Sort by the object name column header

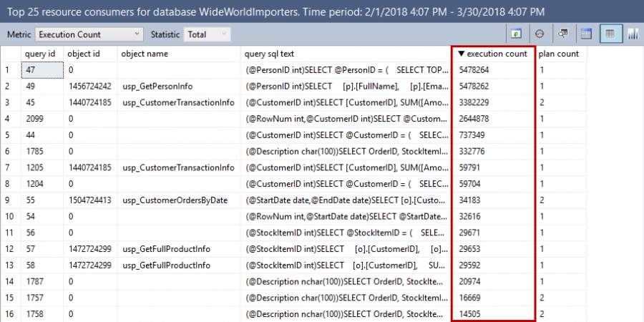pos(145,54)
